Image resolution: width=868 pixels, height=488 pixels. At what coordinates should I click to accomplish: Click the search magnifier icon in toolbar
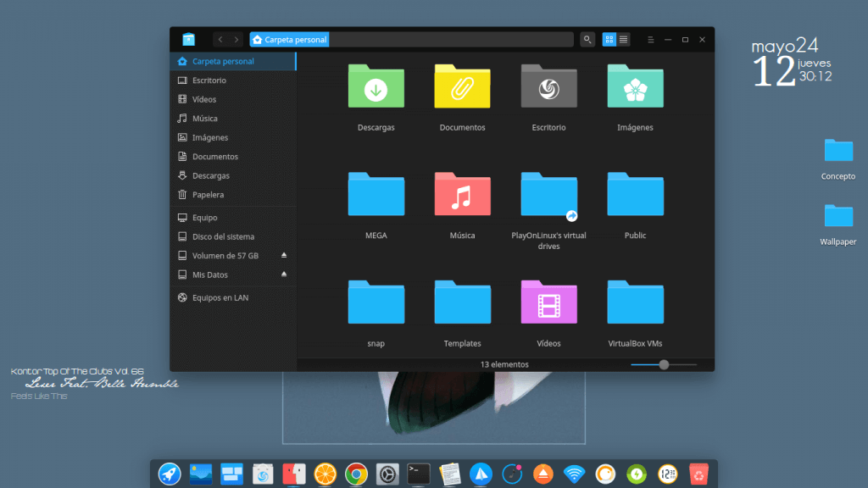coord(587,40)
